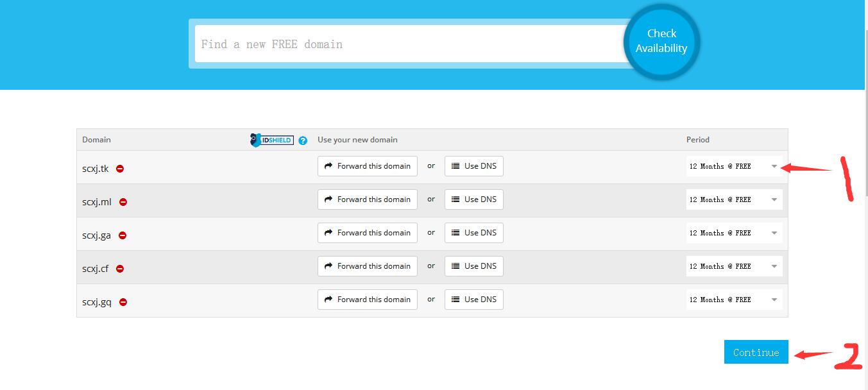This screenshot has width=868, height=390.
Task: Remove scxj.tk domain with red icon
Action: (120, 169)
